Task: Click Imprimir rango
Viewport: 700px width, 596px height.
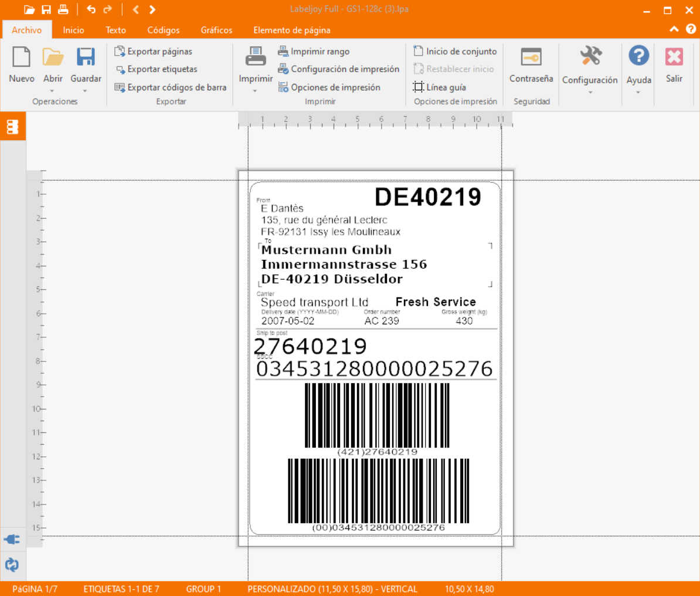Action: click(314, 52)
